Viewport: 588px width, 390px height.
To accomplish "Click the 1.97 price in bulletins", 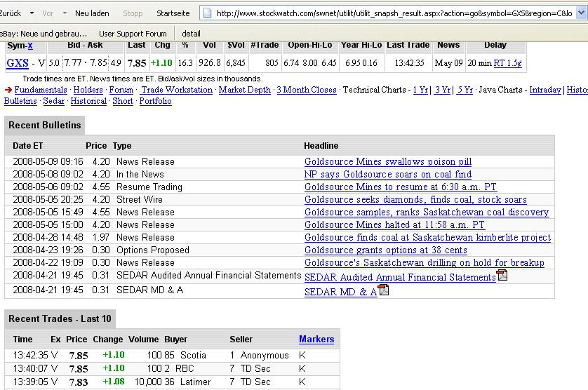I will click(x=101, y=237).
